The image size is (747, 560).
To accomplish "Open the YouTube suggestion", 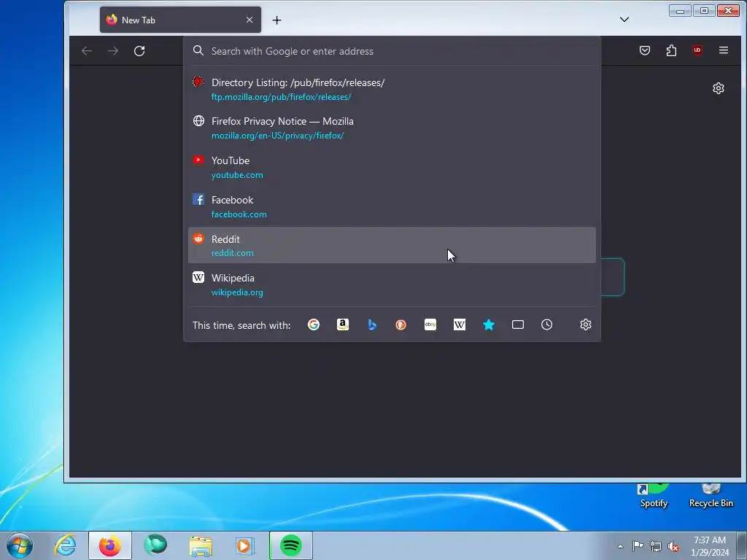I will pos(392,167).
